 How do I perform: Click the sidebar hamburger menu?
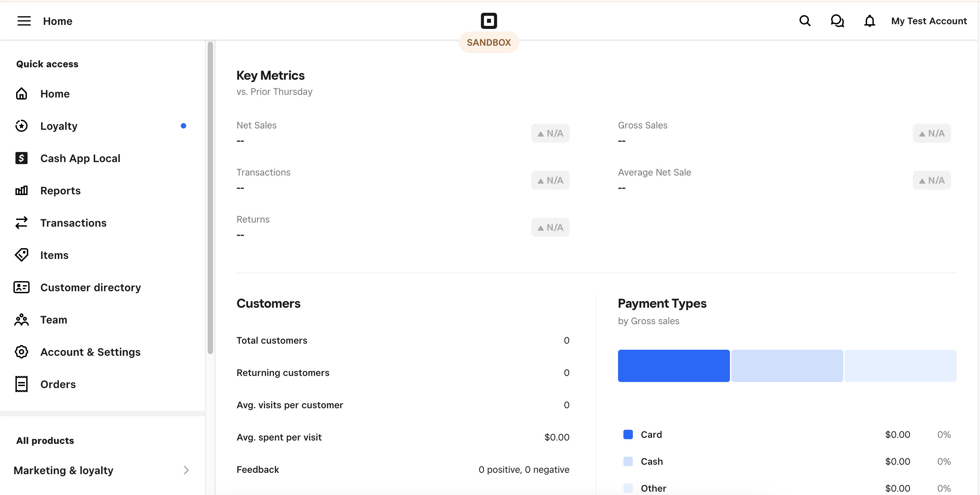coord(24,20)
